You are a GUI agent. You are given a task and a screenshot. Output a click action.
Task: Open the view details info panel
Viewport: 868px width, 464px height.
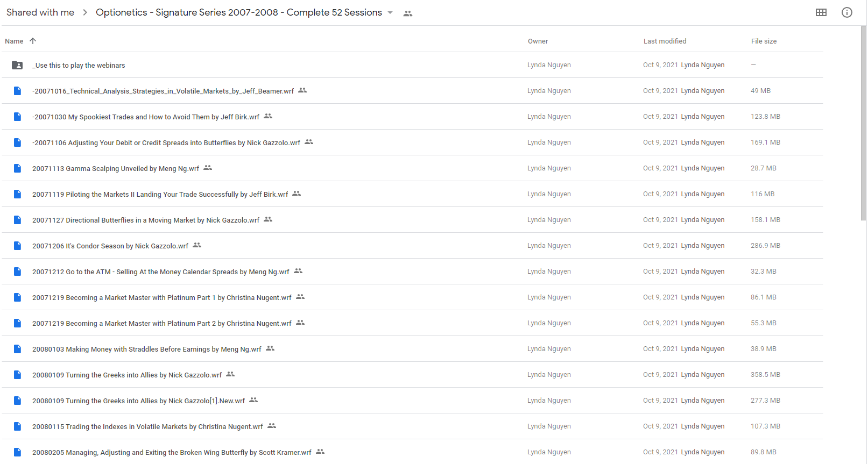pyautogui.click(x=846, y=12)
